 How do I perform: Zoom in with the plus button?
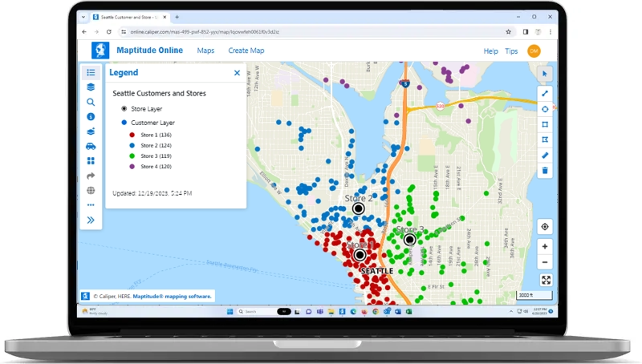[x=545, y=247]
